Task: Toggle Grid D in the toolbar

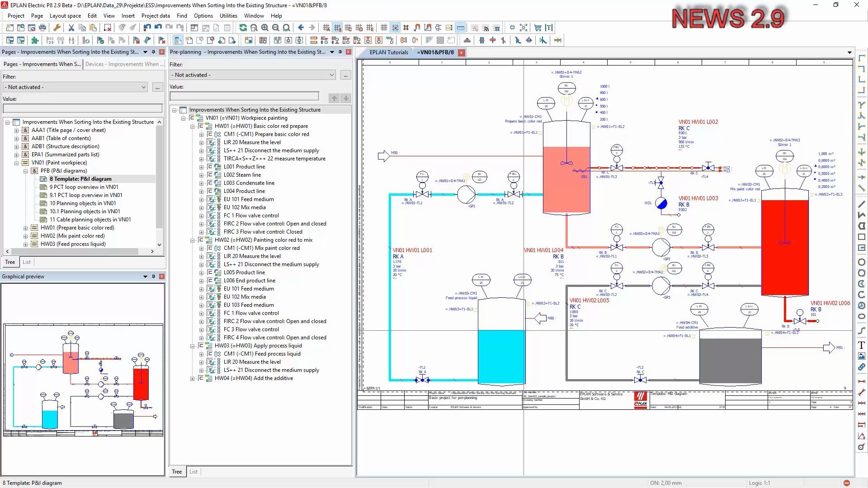Action: [359, 28]
